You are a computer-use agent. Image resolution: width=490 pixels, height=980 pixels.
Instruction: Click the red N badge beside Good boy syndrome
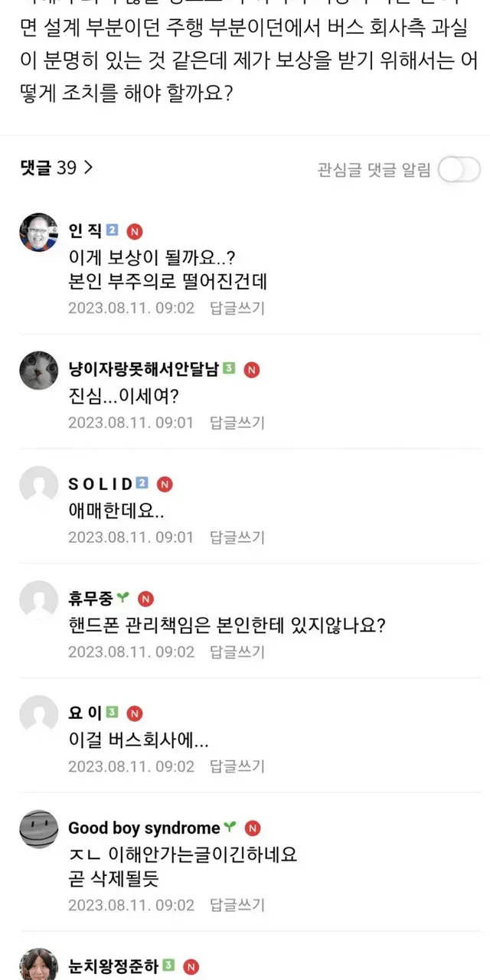pyautogui.click(x=253, y=828)
